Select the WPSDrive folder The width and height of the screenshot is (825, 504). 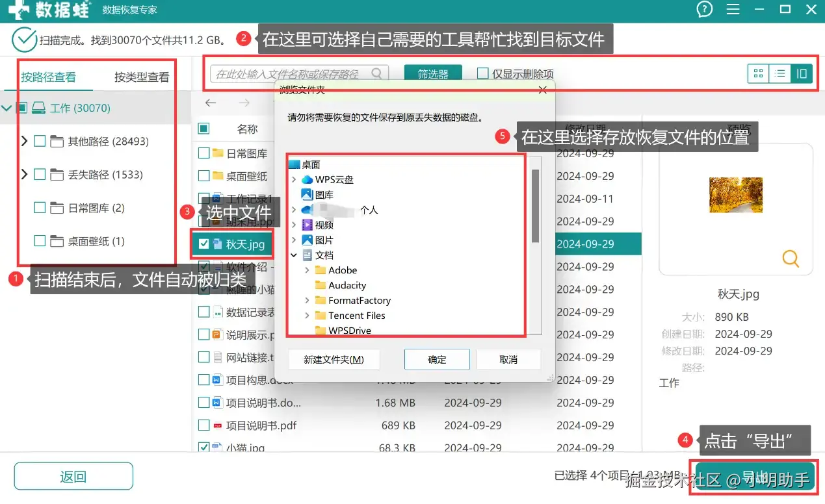pos(350,331)
